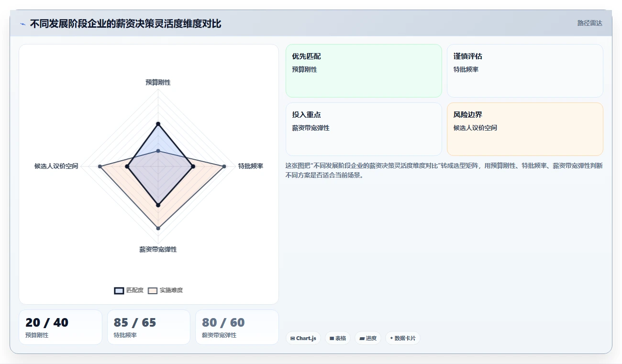
Task: Click the 实施难度 data point on 特批频率 axis
Action: pyautogui.click(x=224, y=166)
